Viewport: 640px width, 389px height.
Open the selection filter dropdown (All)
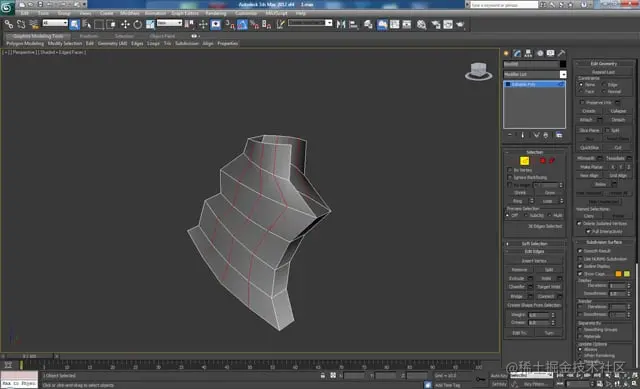[55, 23]
